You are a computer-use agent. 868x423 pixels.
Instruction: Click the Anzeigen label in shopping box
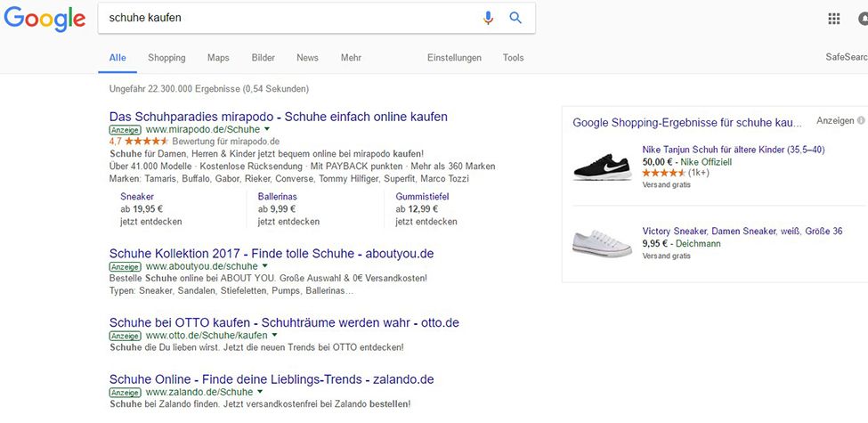[x=835, y=120]
